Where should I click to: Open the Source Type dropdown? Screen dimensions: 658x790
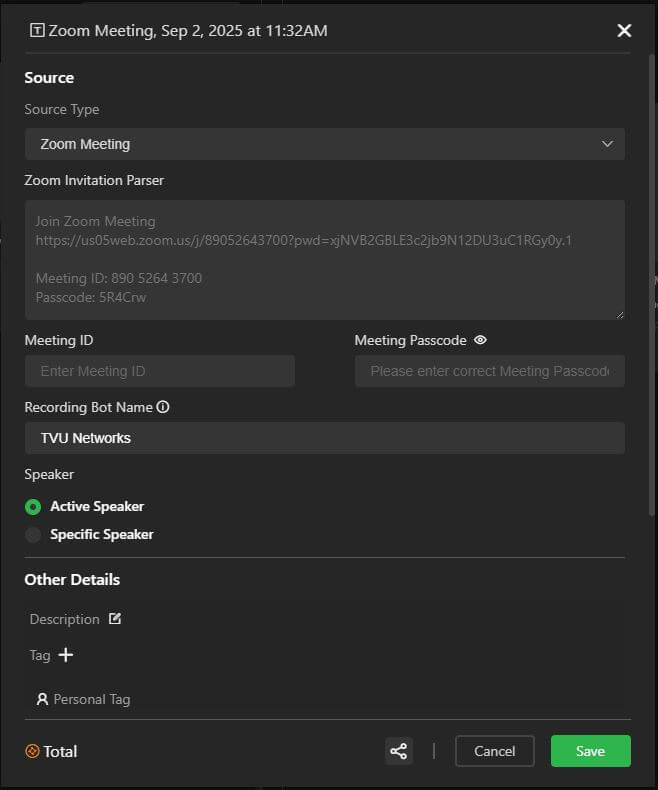point(324,144)
